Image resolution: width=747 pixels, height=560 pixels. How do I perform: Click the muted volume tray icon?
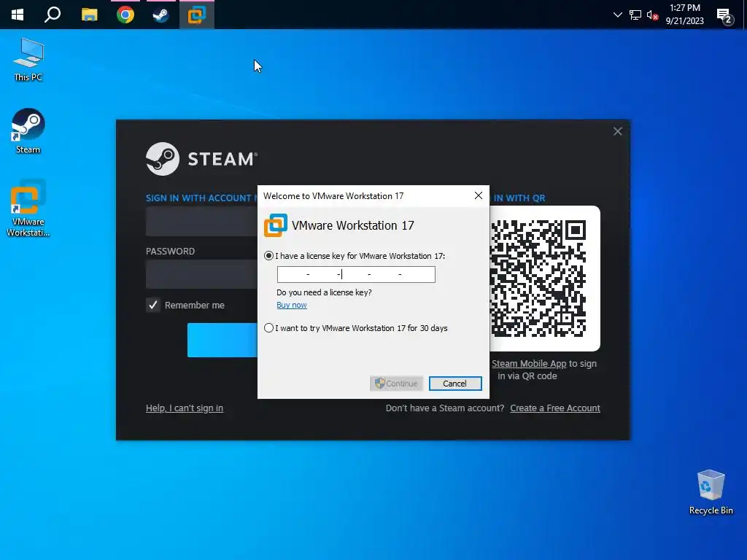coord(652,15)
